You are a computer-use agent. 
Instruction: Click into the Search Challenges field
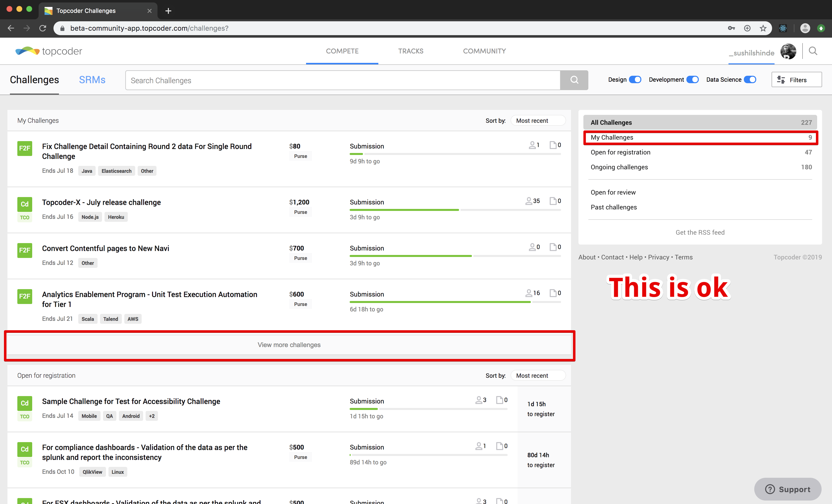(342, 80)
